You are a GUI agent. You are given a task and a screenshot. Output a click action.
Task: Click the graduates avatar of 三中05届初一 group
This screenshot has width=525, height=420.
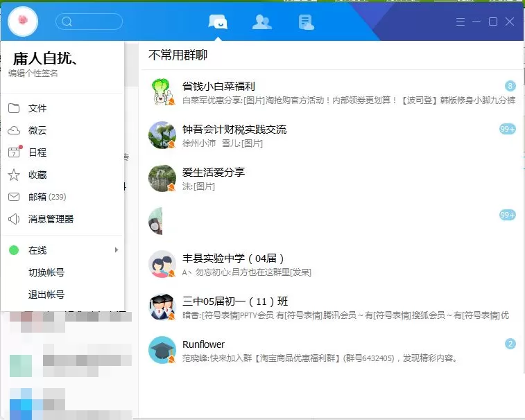[162, 307]
